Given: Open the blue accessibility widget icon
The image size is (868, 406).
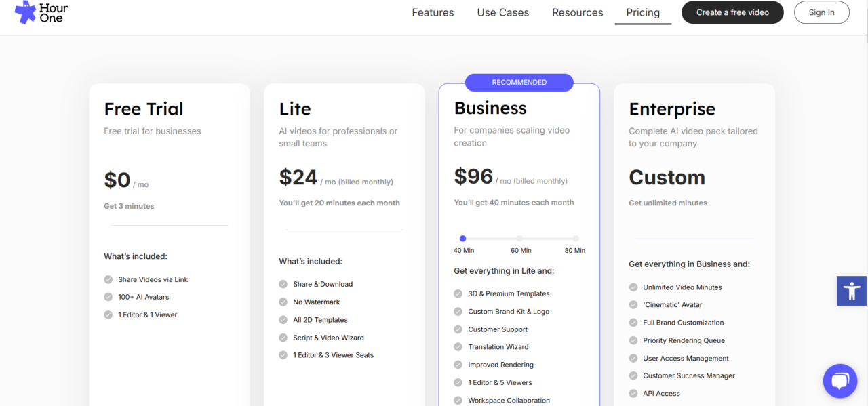Looking at the screenshot, I should [852, 291].
